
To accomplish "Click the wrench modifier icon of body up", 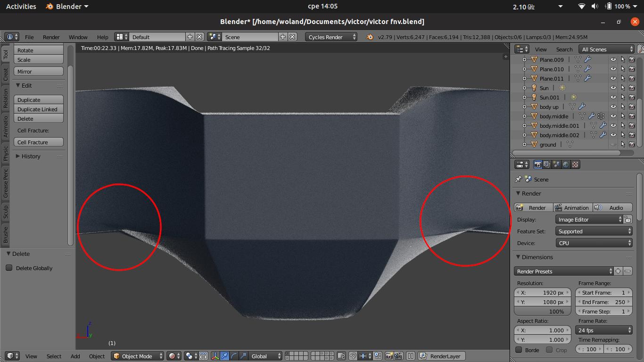I will point(582,107).
